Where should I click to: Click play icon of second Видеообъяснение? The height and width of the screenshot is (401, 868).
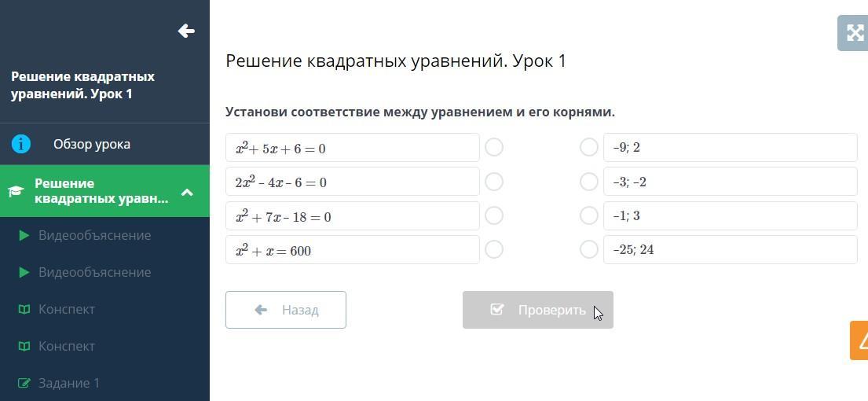[24, 272]
